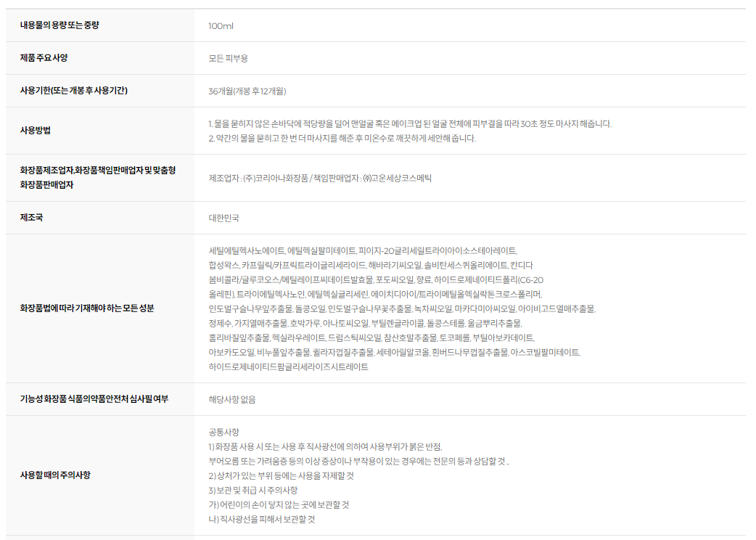Click the "사용방법" row label
The image size is (756, 540).
point(36,131)
